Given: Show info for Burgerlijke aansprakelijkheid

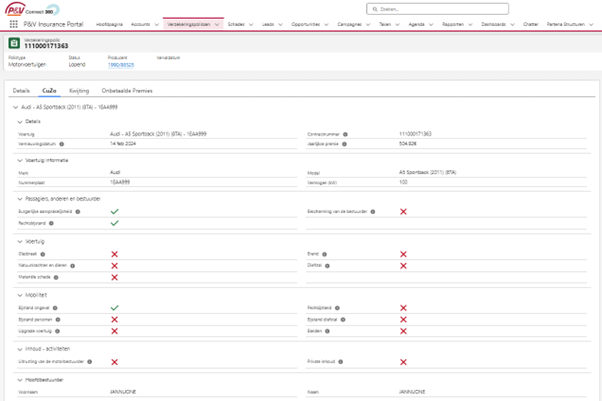Looking at the screenshot, I should 78,212.
